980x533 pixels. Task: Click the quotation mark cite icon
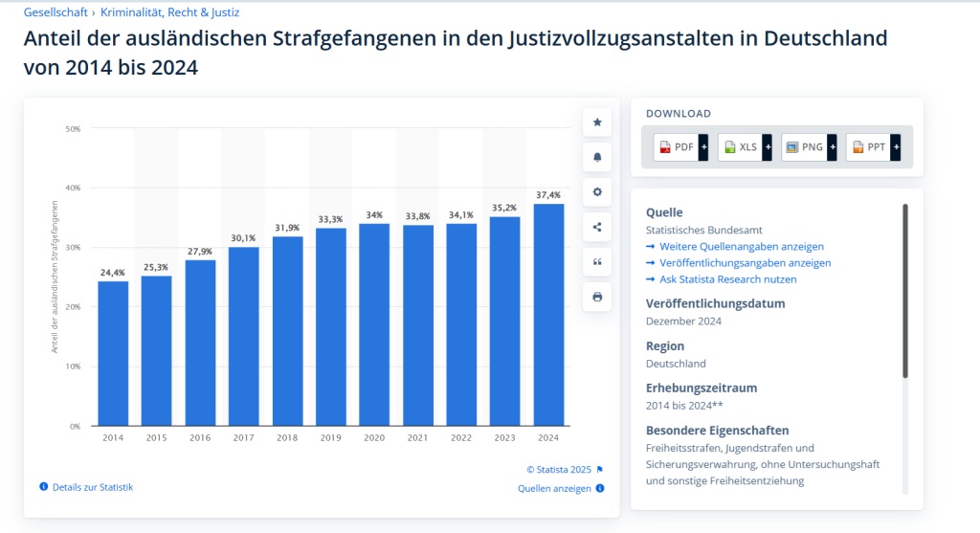pos(597,262)
